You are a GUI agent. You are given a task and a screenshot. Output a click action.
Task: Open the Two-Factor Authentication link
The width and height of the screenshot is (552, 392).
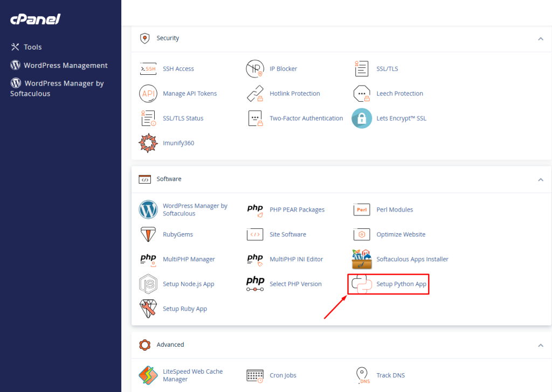click(306, 118)
